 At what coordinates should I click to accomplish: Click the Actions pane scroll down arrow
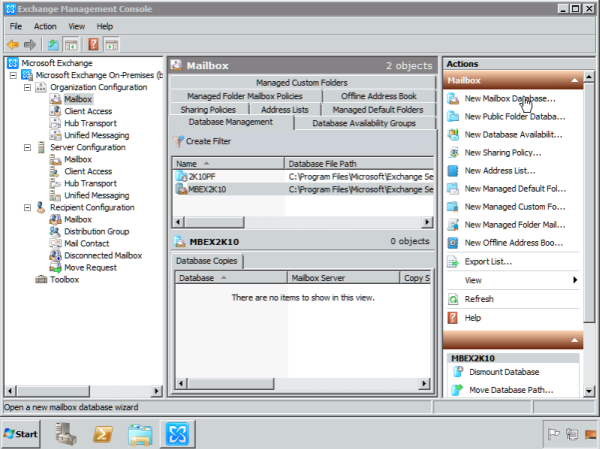[589, 391]
